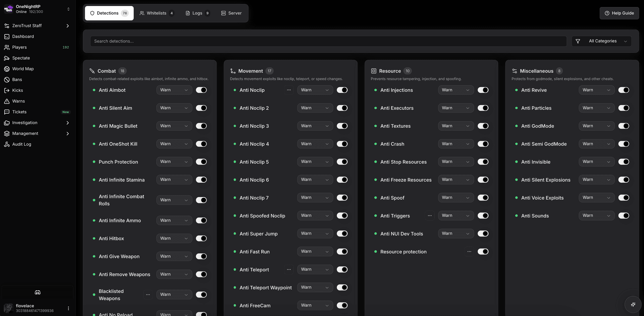Click the filter funnel icon

click(578, 41)
